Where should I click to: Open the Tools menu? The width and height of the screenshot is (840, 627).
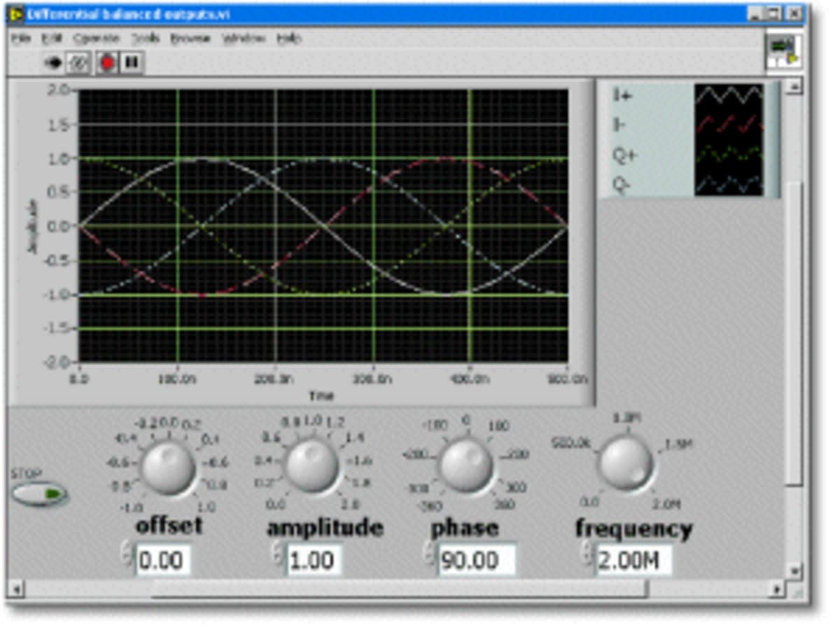[147, 38]
